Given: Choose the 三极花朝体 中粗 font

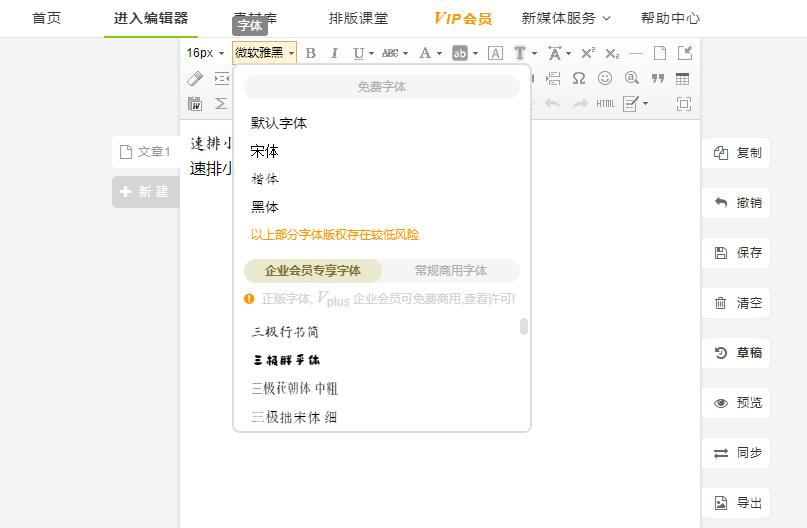Looking at the screenshot, I should coord(294,389).
